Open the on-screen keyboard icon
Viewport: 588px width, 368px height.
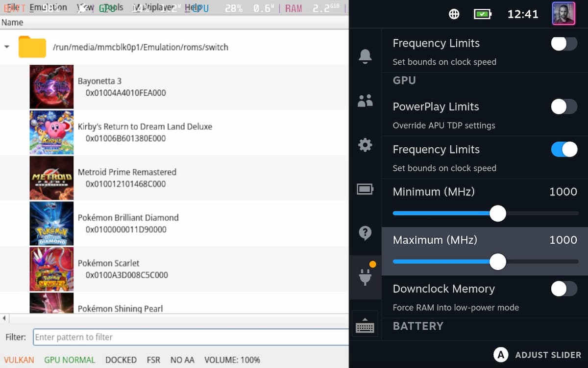pyautogui.click(x=365, y=324)
